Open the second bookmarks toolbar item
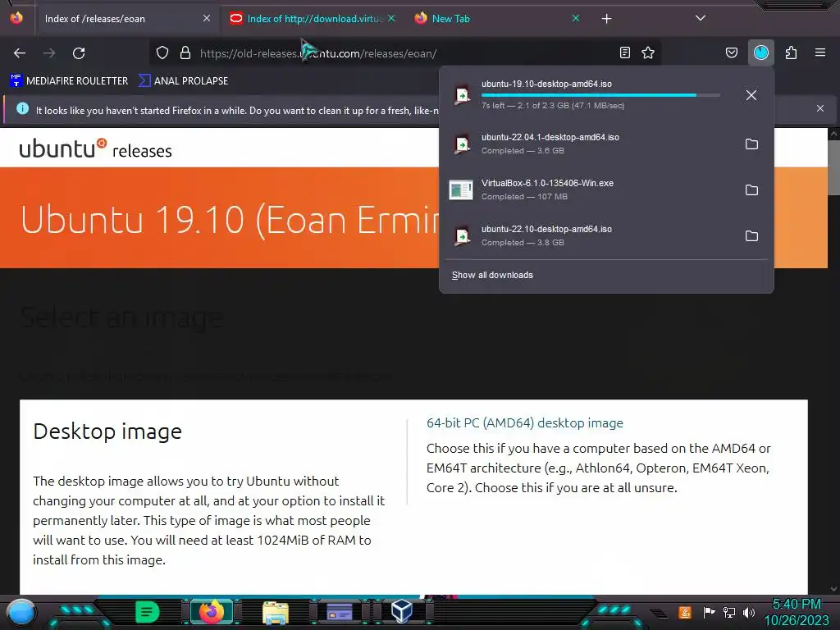 pos(184,81)
